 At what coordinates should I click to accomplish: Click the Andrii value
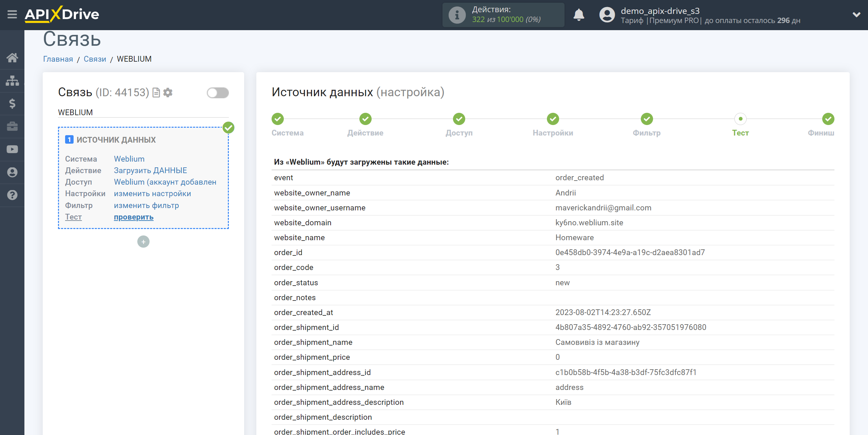tap(566, 193)
